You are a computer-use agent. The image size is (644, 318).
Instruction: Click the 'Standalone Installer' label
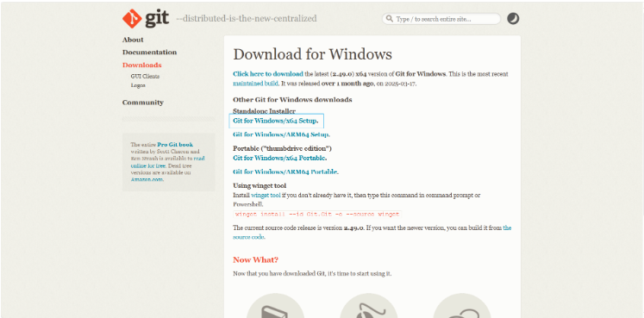(264, 111)
